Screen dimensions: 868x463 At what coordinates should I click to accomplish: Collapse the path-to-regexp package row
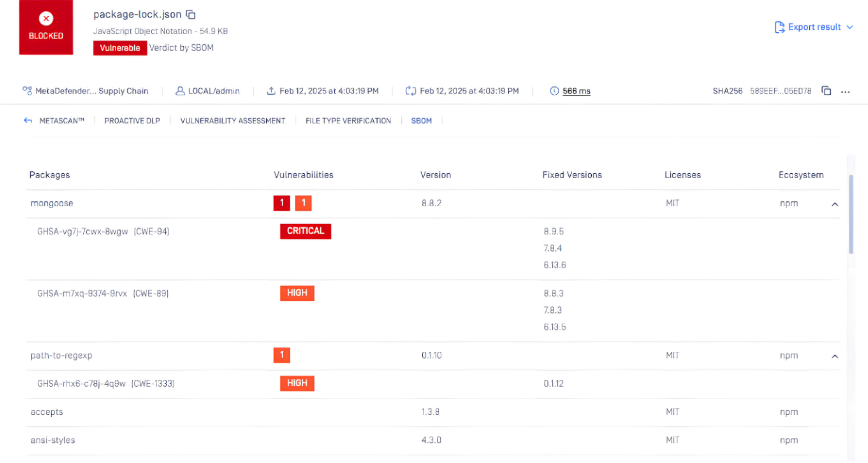pos(835,356)
